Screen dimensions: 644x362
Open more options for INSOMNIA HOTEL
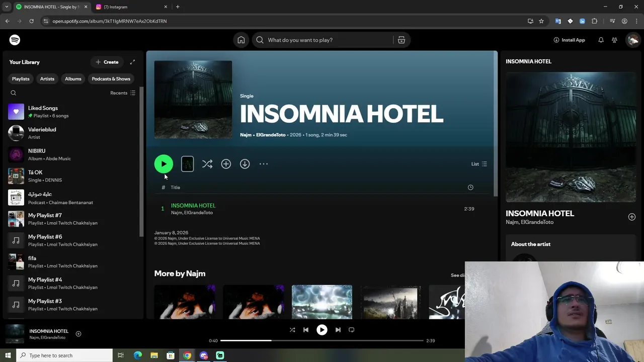264,164
